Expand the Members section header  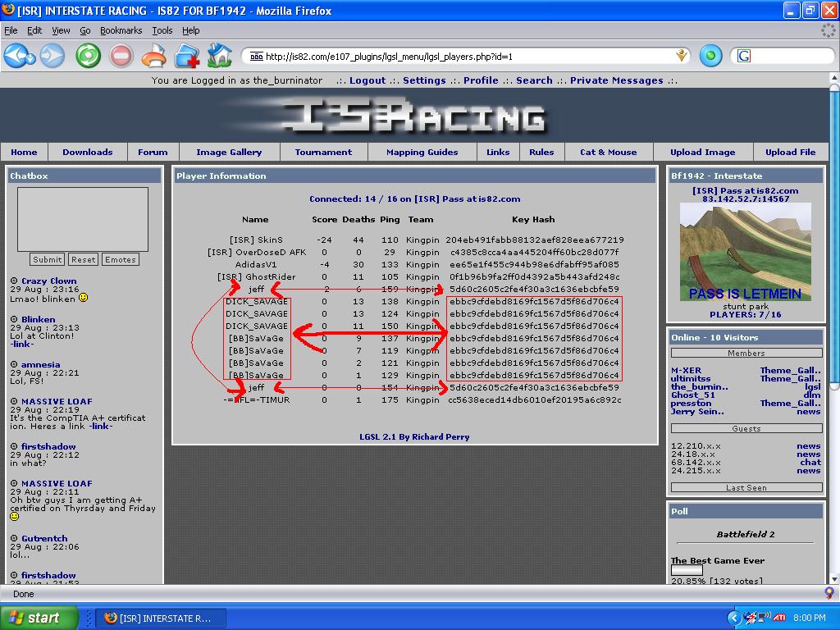tap(746, 353)
